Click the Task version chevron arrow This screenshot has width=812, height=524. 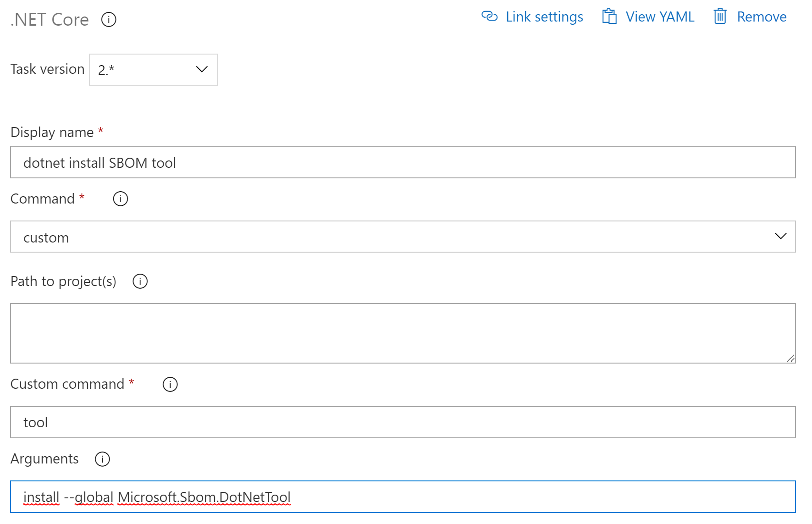pos(202,69)
